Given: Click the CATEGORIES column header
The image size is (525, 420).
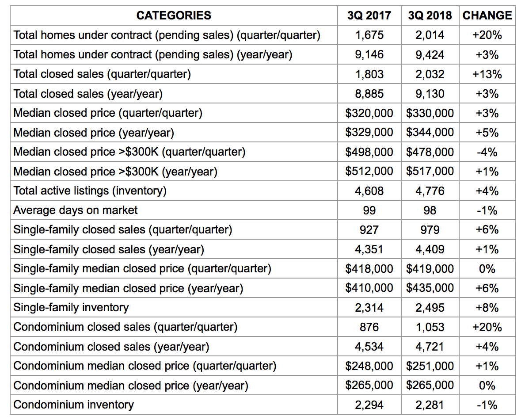Looking at the screenshot, I should (173, 15).
